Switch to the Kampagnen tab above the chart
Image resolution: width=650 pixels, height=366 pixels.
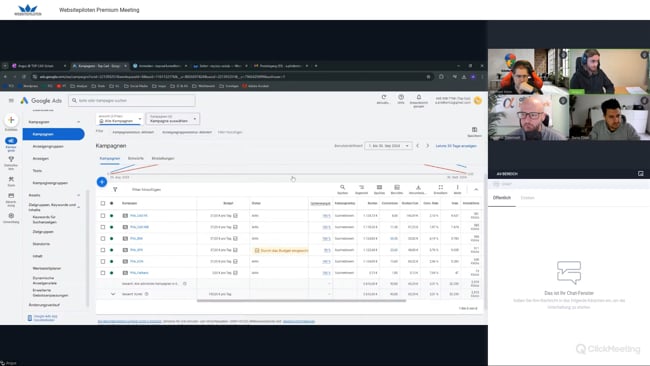coord(109,158)
